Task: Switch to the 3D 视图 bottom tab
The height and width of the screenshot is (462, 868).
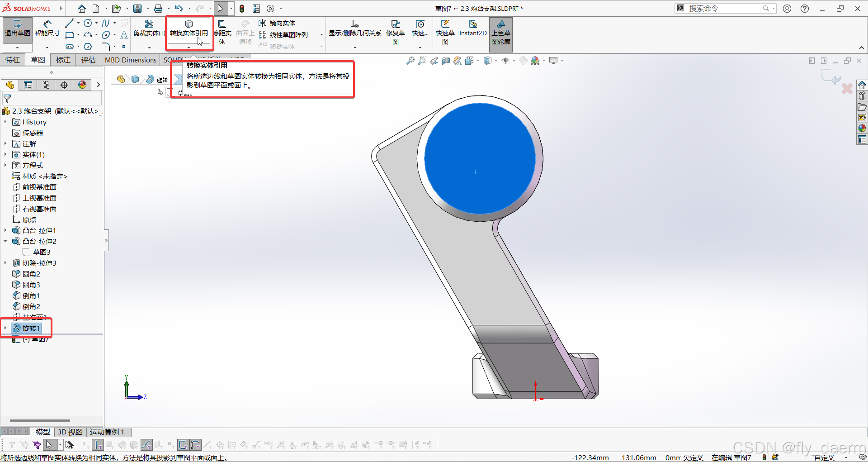Action: [x=70, y=432]
